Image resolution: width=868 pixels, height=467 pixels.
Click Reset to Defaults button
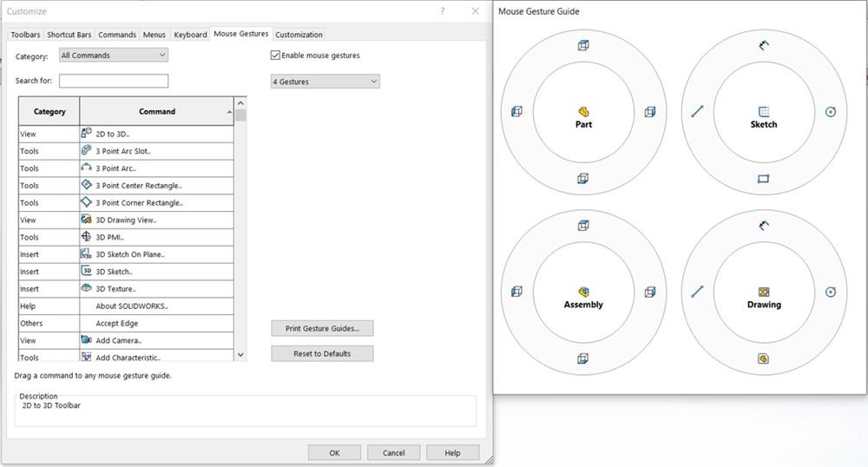pos(322,353)
